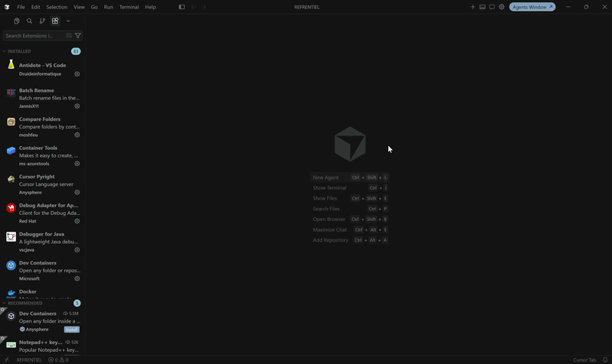
Task: Open the Run menu
Action: (x=109, y=7)
